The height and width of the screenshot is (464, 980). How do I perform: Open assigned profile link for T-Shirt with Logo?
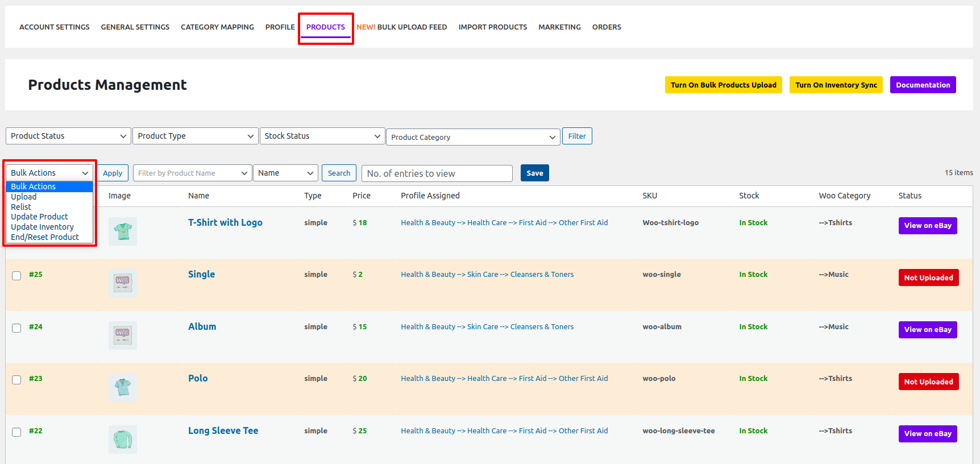point(504,223)
